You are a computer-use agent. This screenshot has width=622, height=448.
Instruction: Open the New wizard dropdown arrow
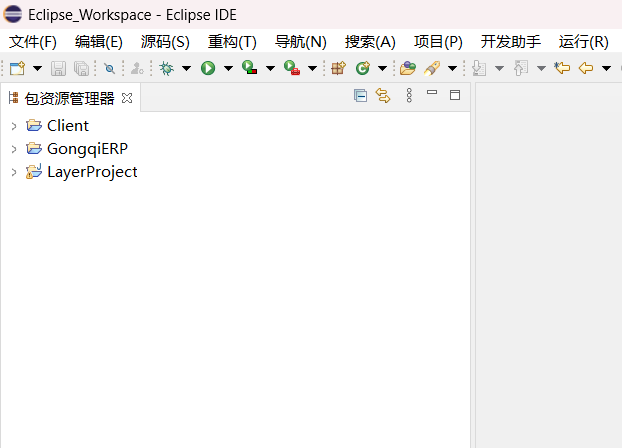(37, 68)
